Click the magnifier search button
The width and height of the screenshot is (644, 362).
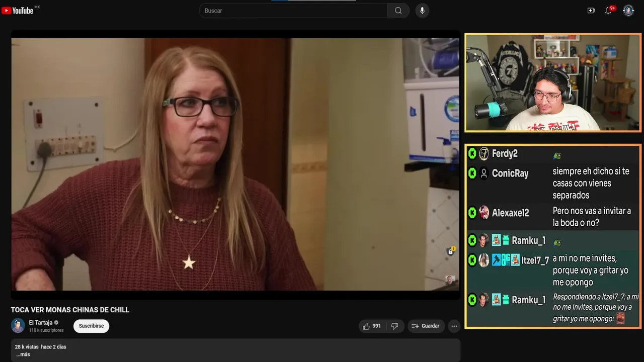tap(398, 11)
